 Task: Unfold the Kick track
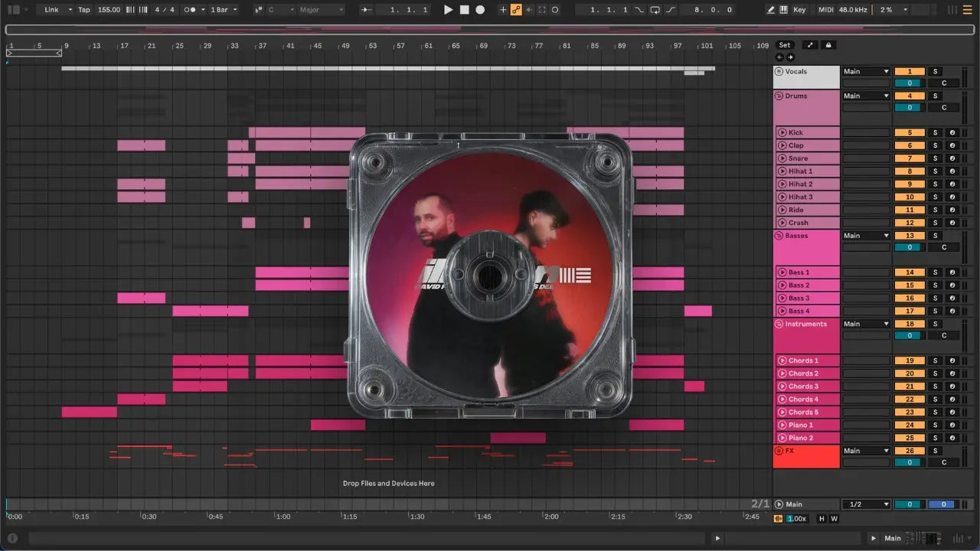click(x=782, y=133)
